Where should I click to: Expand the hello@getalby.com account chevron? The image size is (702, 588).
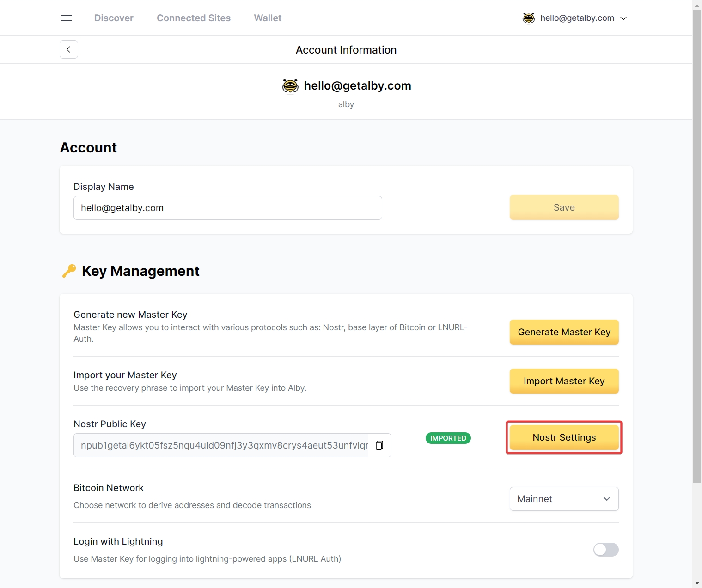623,18
